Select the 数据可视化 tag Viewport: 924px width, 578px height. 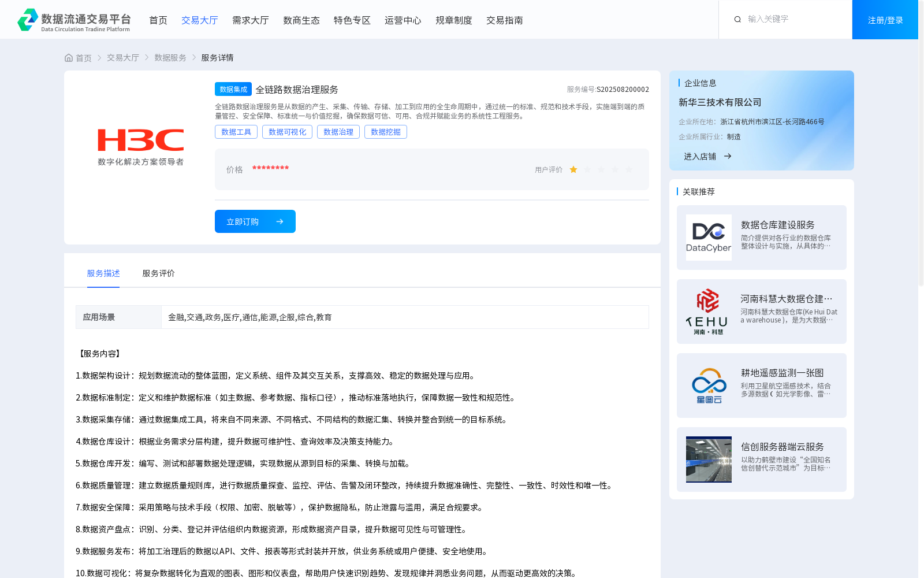tap(287, 132)
